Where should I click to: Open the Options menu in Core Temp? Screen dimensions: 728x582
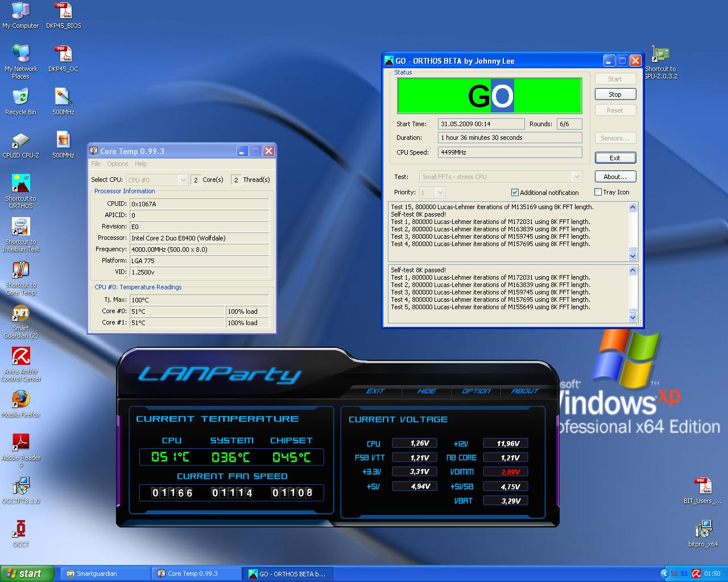click(118, 164)
